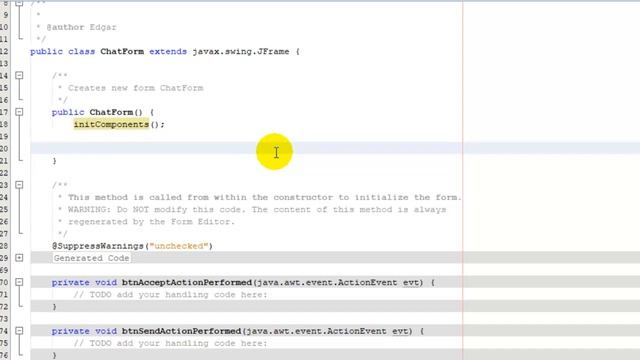Click the 'Creates new form ChatForm' comment text
This screenshot has height=360, width=640.
136,88
